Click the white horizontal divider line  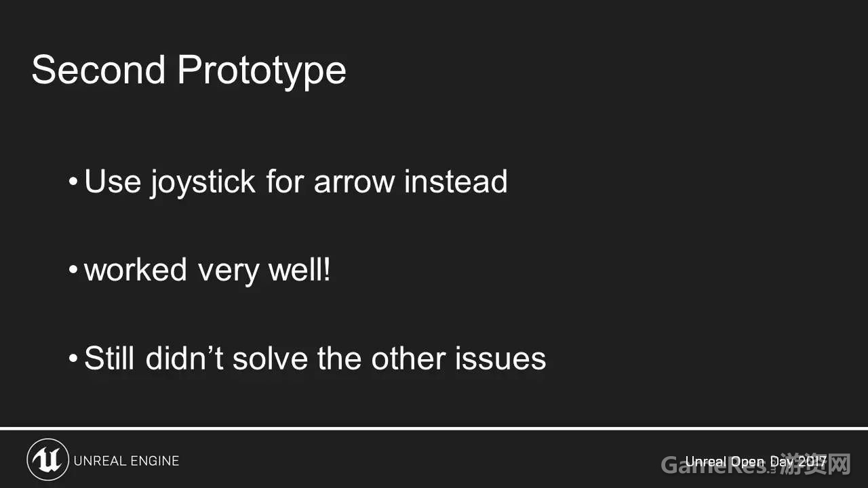(434, 428)
